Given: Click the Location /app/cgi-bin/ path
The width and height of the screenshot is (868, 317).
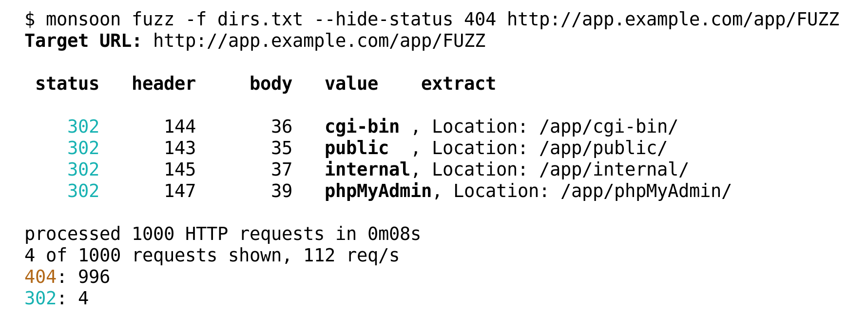Looking at the screenshot, I should click(555, 127).
